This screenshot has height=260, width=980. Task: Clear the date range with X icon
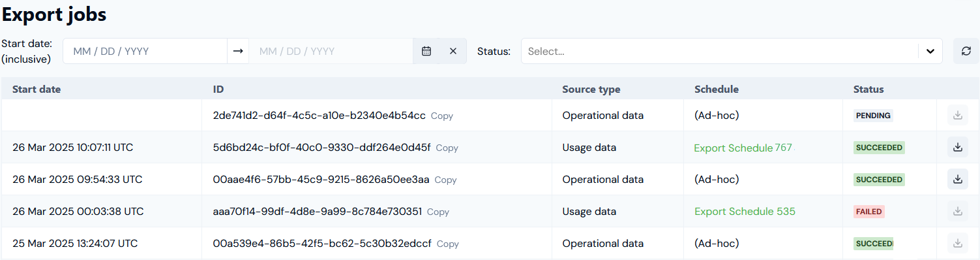point(453,51)
